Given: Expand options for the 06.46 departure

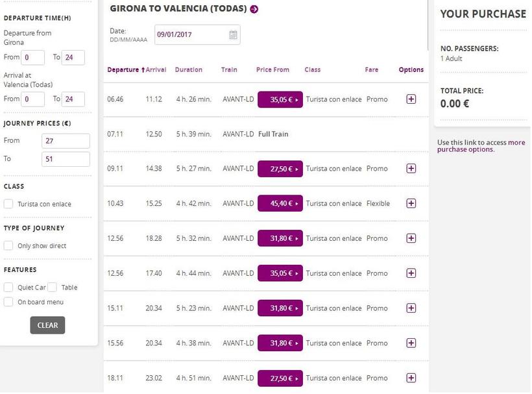Looking at the screenshot, I should [x=411, y=99].
